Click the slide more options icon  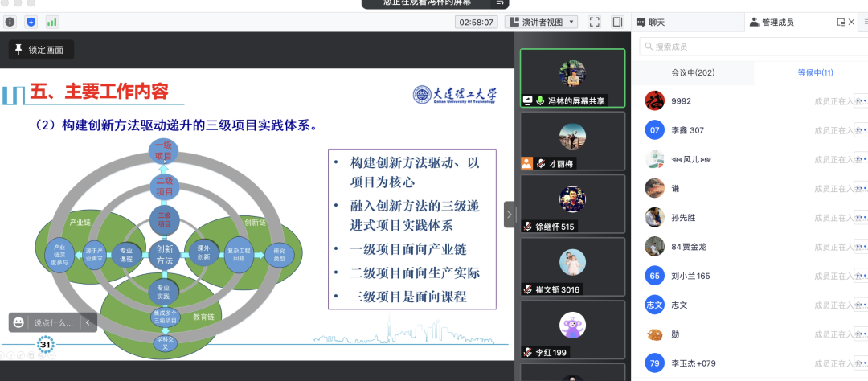[52, 355]
